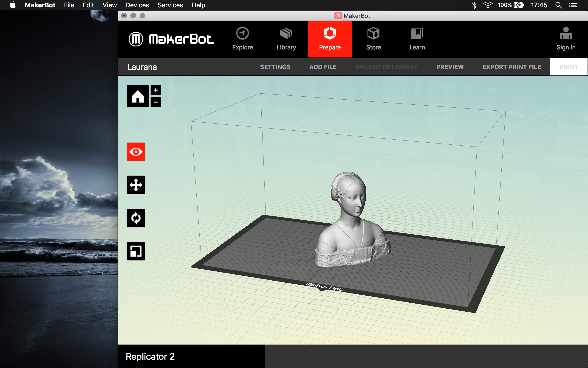Open the MakerBot application menu
Viewport: 588px width, 368px height.
coord(40,5)
